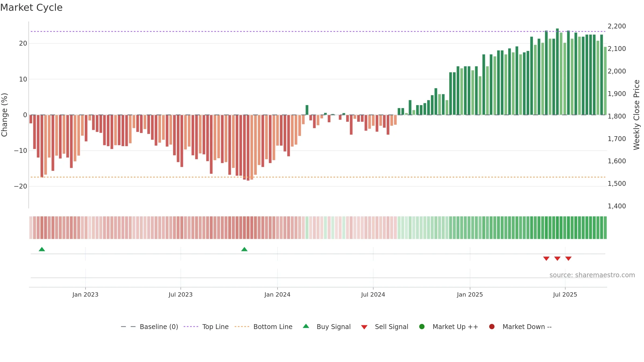Image resolution: width=644 pixels, height=362 pixels.
Task: Toggle the Bottom Line legend entry
Action: (264, 327)
